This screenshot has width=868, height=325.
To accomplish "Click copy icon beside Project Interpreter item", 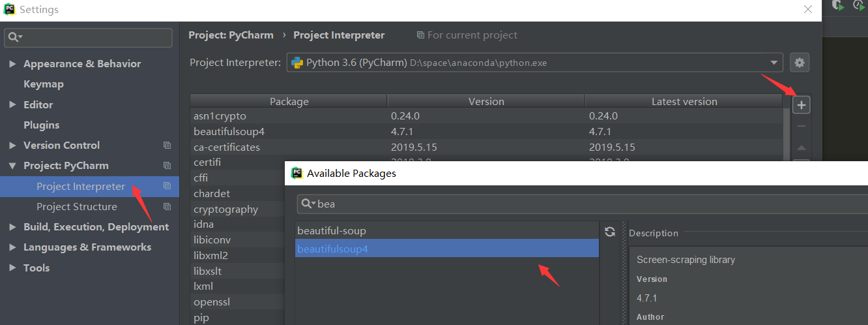I will 167,186.
